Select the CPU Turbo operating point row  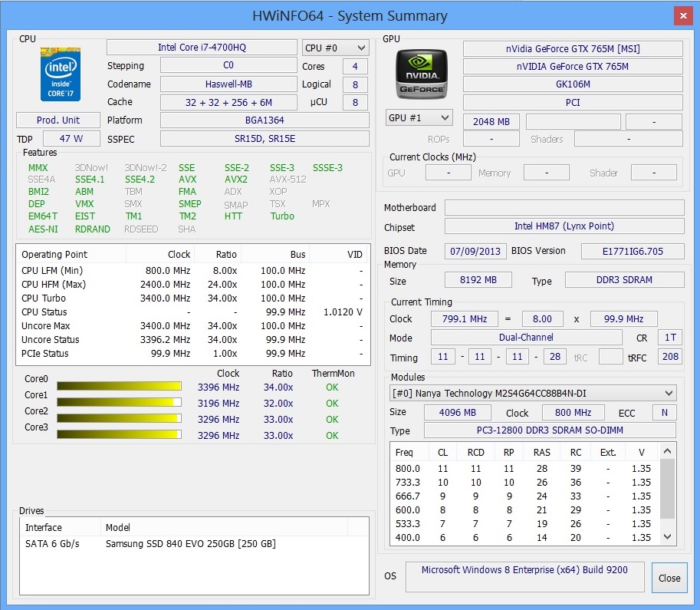193,298
